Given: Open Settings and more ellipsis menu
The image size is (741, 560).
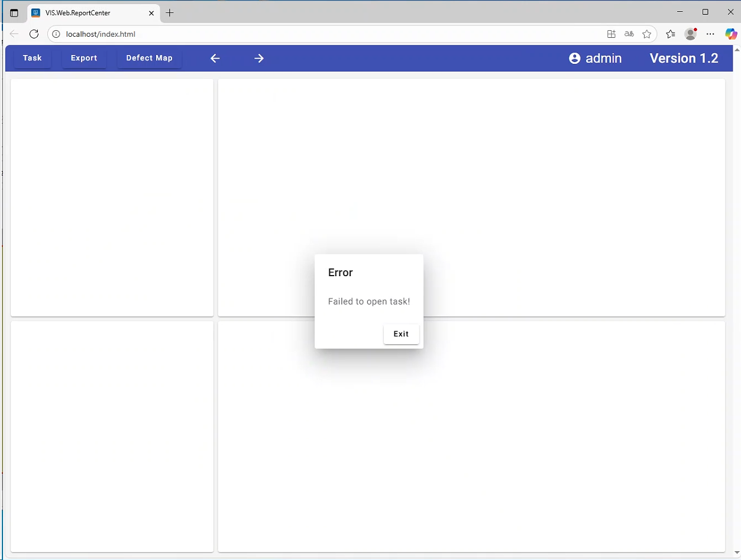Looking at the screenshot, I should coord(710,34).
